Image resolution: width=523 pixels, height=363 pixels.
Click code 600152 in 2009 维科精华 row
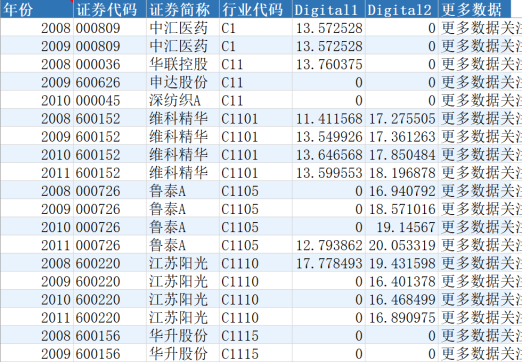[x=110, y=136]
